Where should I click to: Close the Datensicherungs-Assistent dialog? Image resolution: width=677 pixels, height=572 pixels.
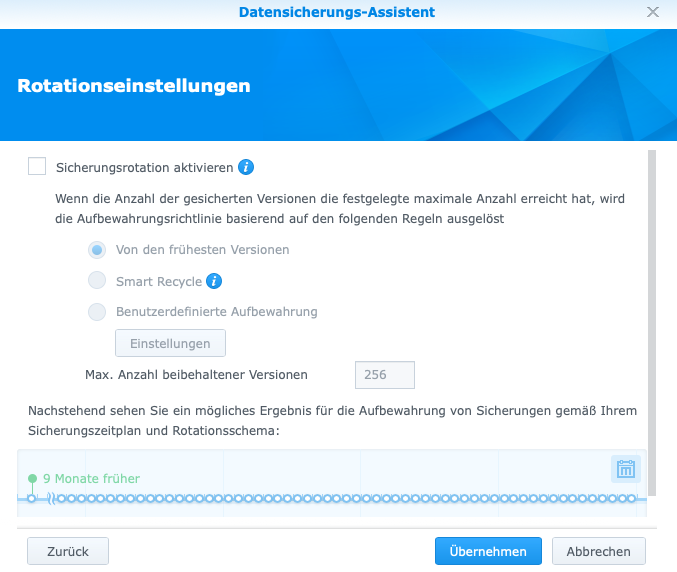click(x=653, y=12)
